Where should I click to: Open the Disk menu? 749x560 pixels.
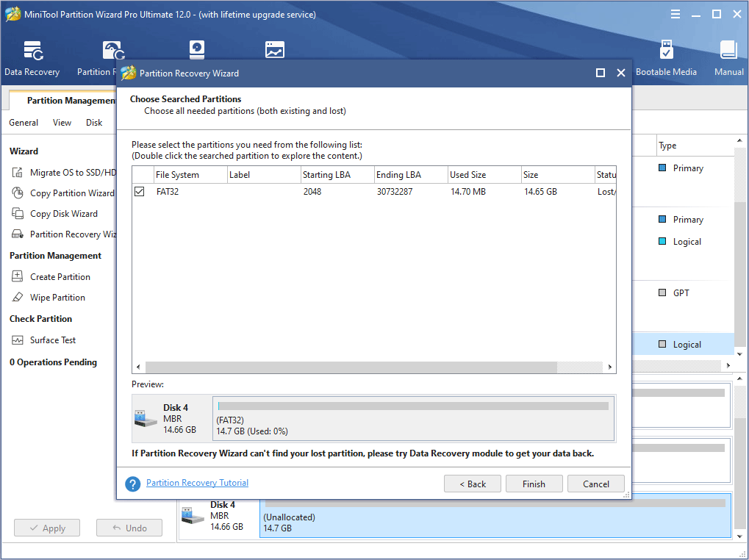pos(94,123)
